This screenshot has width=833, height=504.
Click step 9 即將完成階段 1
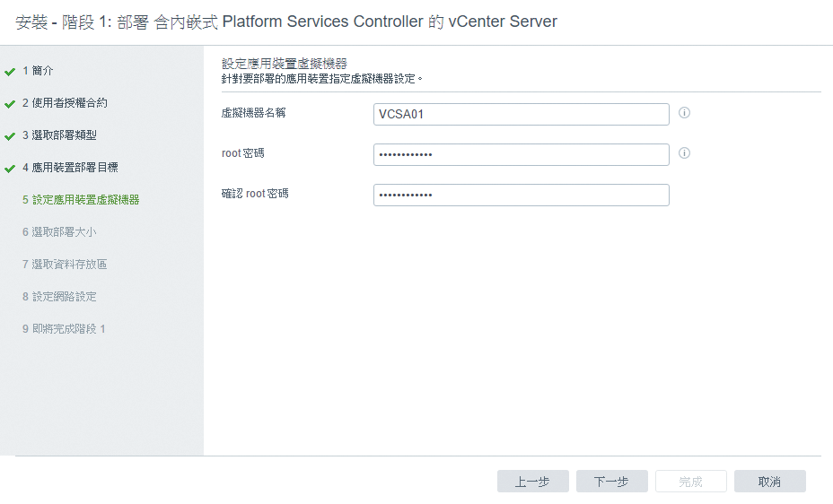point(64,329)
